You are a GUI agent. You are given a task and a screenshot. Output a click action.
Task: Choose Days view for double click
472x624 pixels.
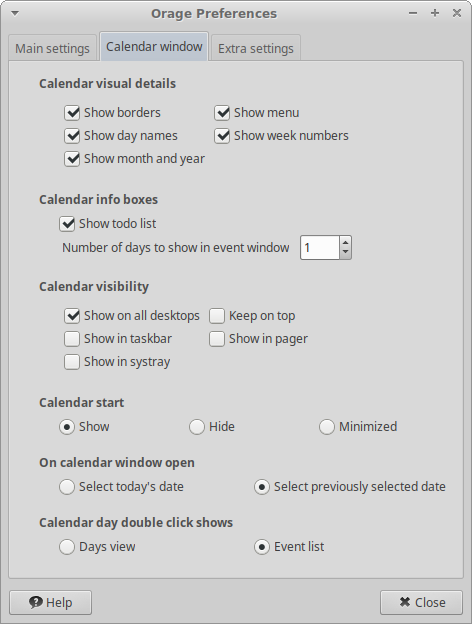click(67, 547)
